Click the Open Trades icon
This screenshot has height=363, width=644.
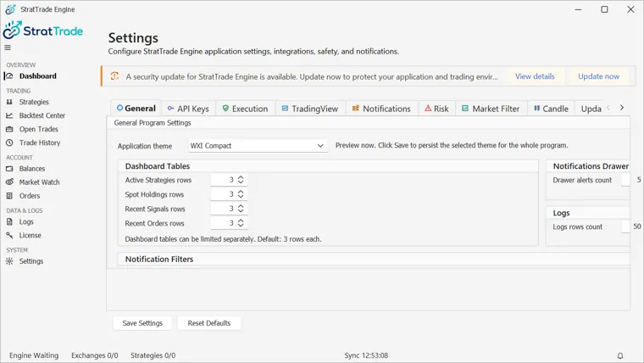click(x=9, y=129)
